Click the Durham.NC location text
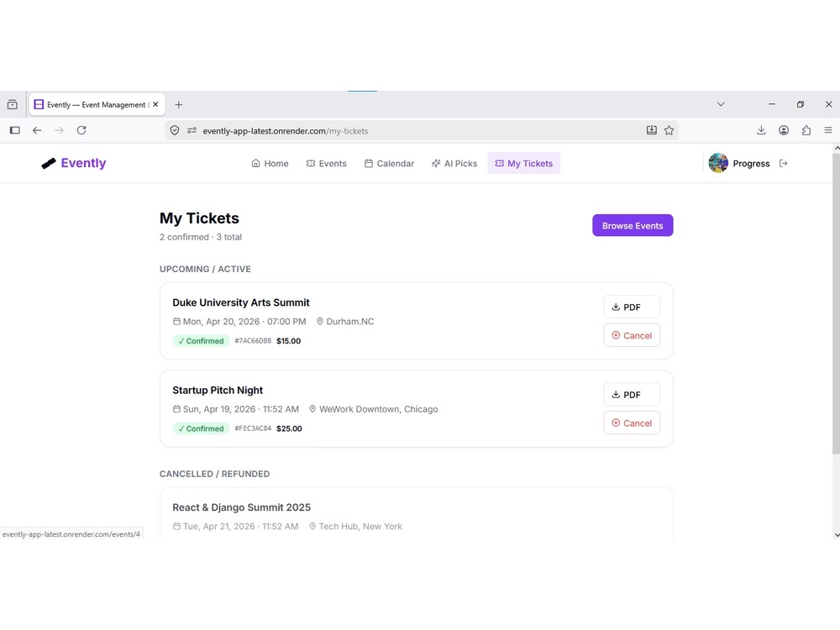This screenshot has width=840, height=630. (x=349, y=322)
